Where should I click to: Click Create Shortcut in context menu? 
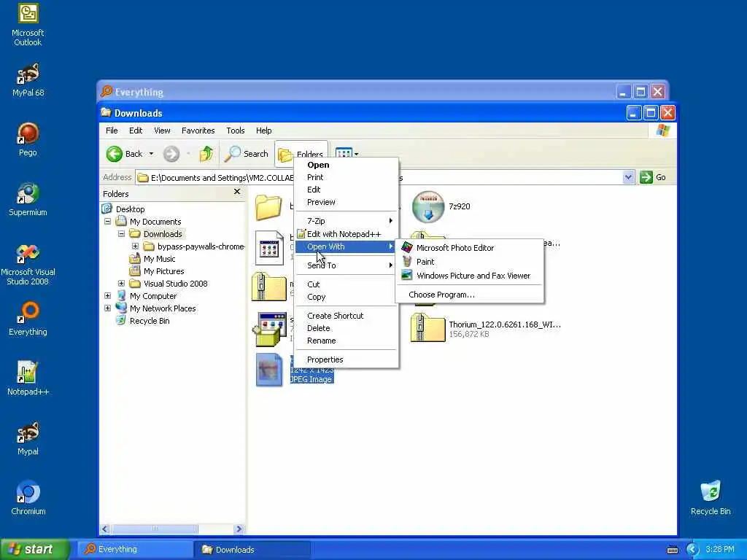pos(347,316)
